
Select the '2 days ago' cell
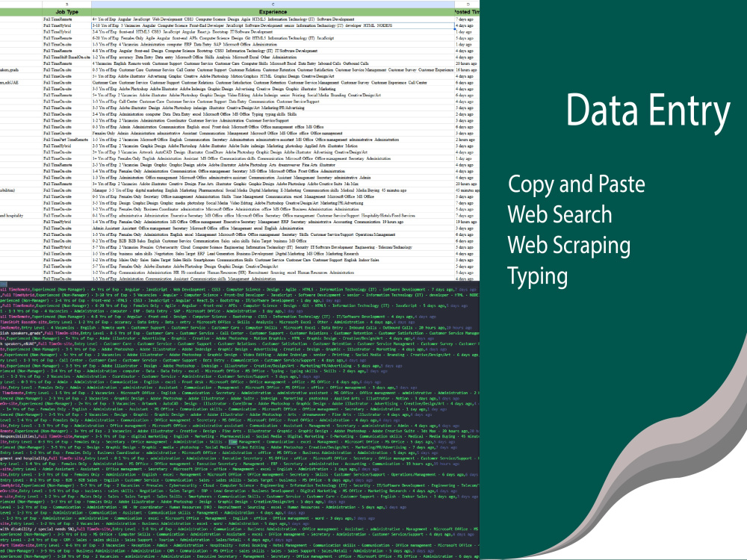coord(468,114)
